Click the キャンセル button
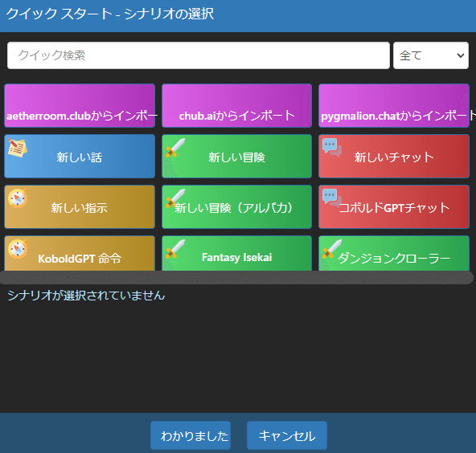Screen dimensions: 476x453 (287, 435)
